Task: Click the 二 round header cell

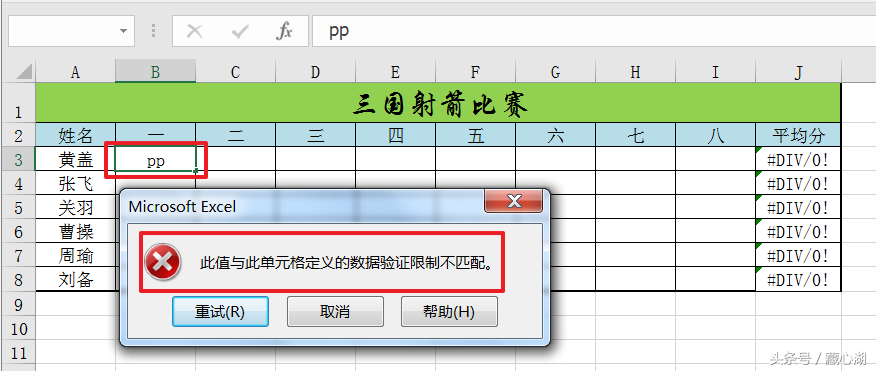Action: tap(235, 135)
